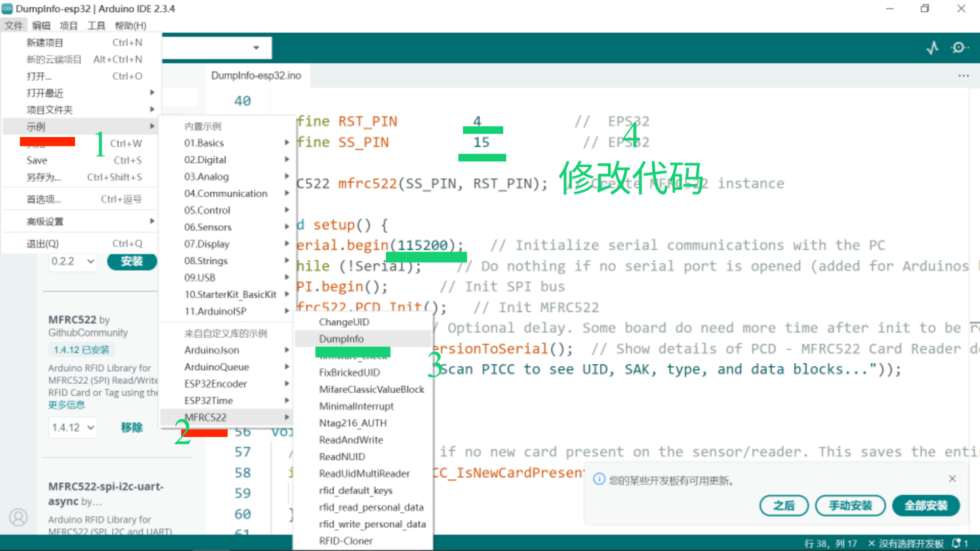Viewport: 980px width, 551px height.
Task: Open the Serial Plotter icon
Action: tap(933, 48)
